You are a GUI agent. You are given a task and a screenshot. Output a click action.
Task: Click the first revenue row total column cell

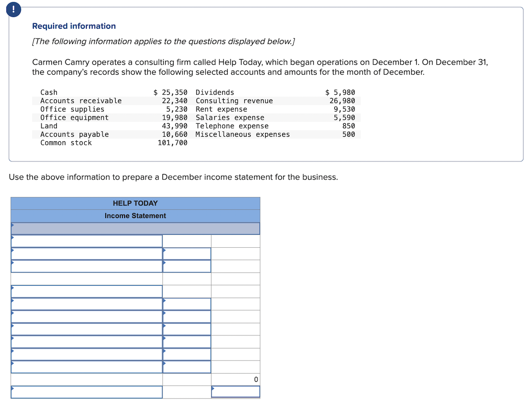pos(235,241)
